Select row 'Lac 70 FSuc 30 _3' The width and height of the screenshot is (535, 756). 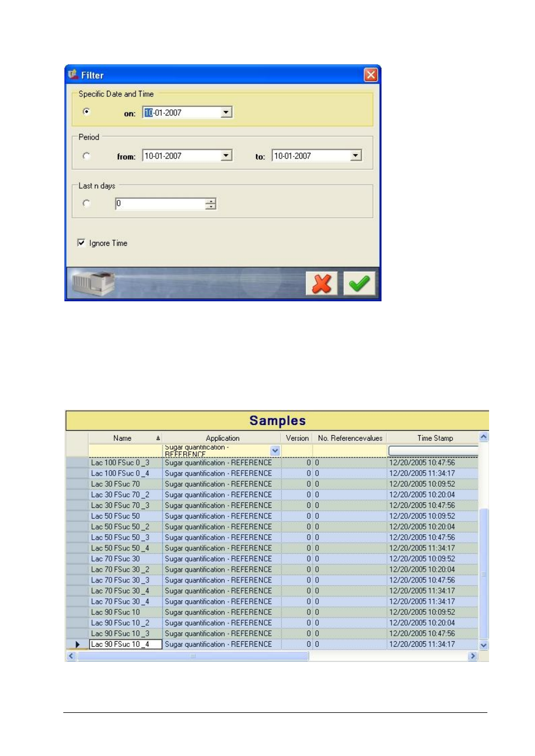pyautogui.click(x=272, y=580)
